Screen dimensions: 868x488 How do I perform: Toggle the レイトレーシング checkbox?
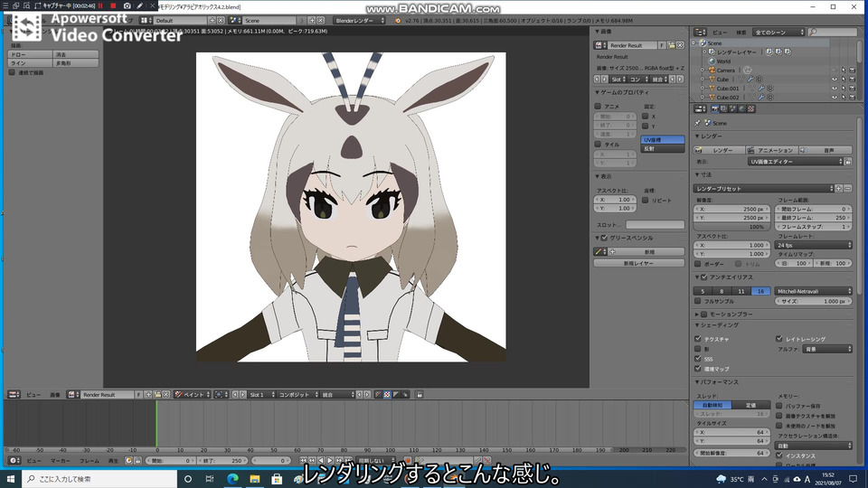(778, 339)
